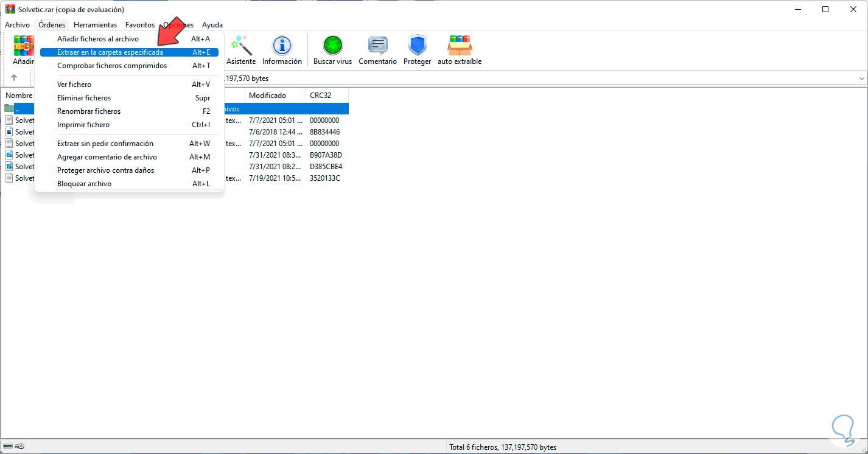Click the CRC value 3520133C

tap(324, 178)
